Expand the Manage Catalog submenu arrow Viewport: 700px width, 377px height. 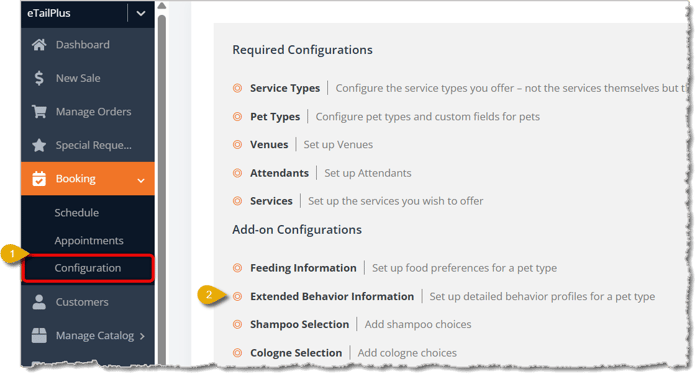coord(142,336)
